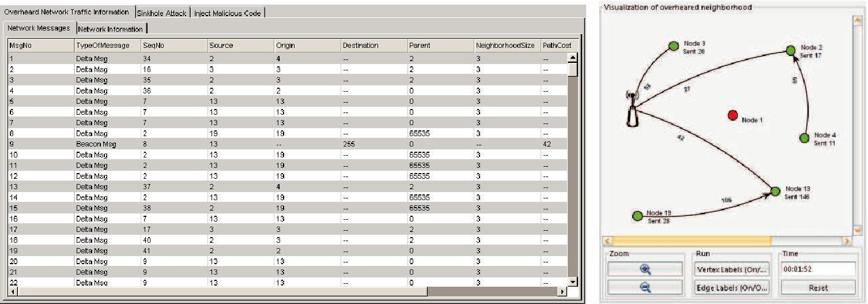Click the table's scroll down arrow
This screenshot has height=304, width=868.
[572, 281]
